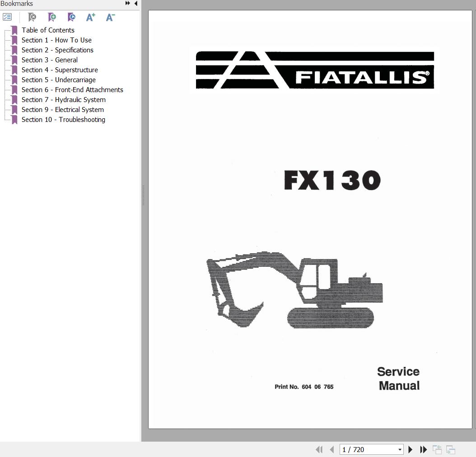Open the page number dropdown
The image size is (476, 457).
(x=399, y=450)
